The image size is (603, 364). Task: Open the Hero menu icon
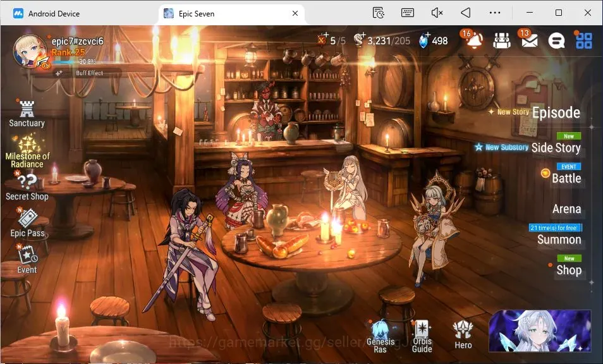pyautogui.click(x=463, y=334)
